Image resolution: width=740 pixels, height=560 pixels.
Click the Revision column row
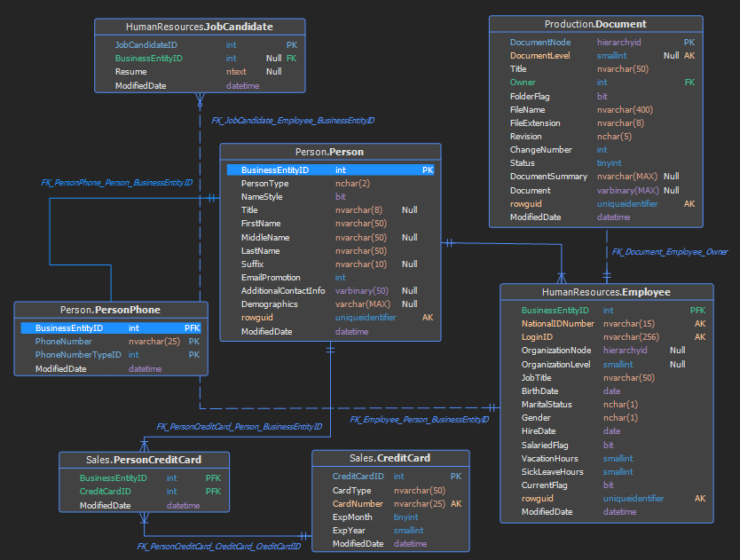click(596, 136)
